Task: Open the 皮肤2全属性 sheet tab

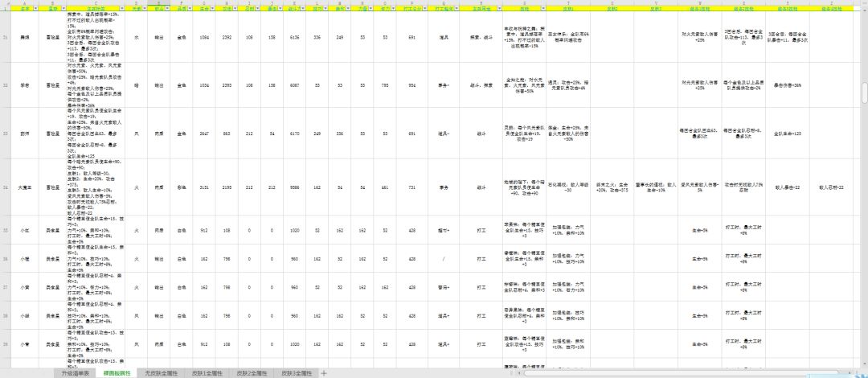Action: click(x=250, y=373)
